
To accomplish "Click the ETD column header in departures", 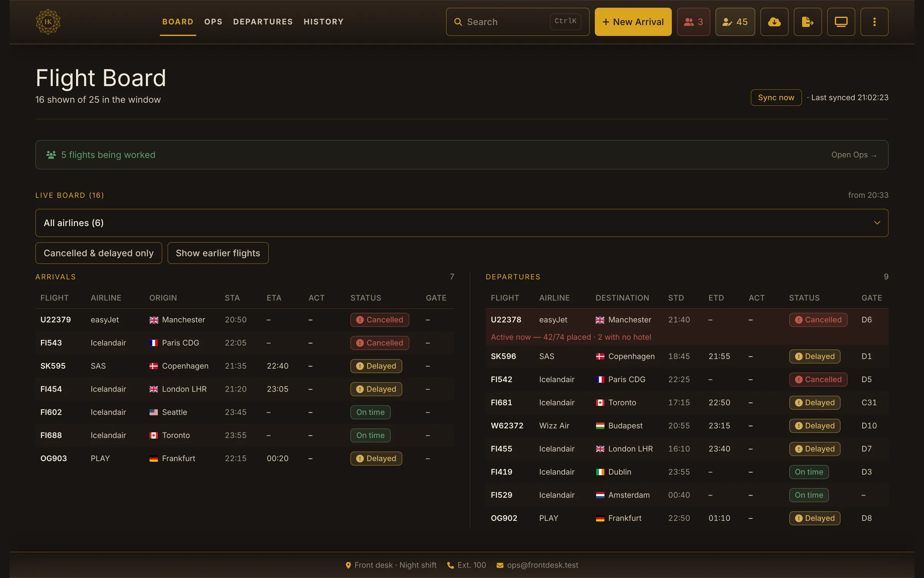I will [716, 298].
